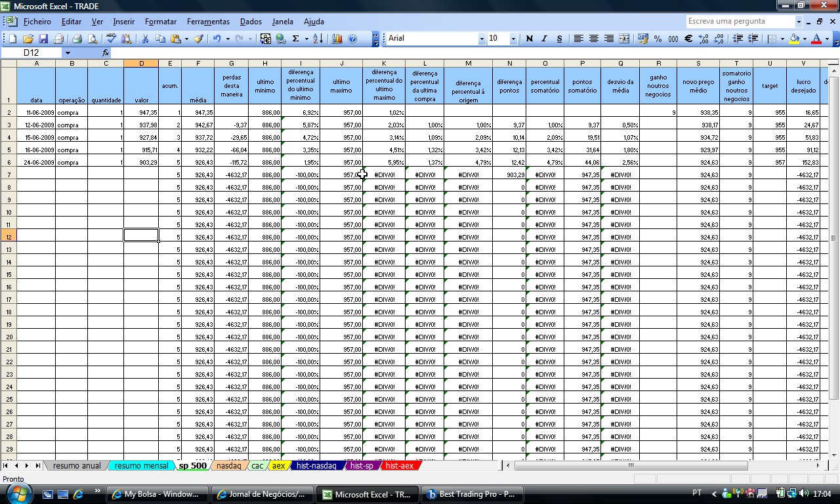Cut selection with scissors icon
The width and height of the screenshot is (840, 504).
pyautogui.click(x=145, y=39)
